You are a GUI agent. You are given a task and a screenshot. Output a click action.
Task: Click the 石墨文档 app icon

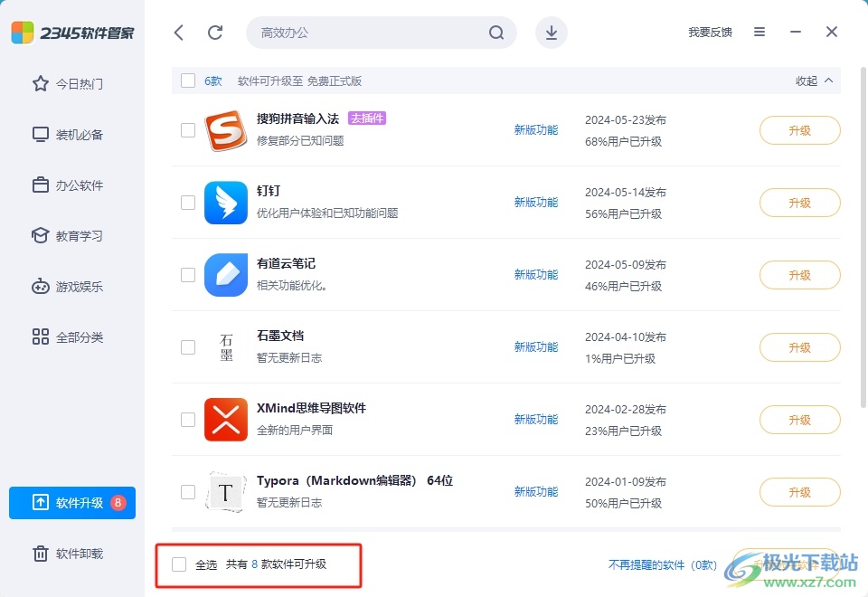pos(226,347)
